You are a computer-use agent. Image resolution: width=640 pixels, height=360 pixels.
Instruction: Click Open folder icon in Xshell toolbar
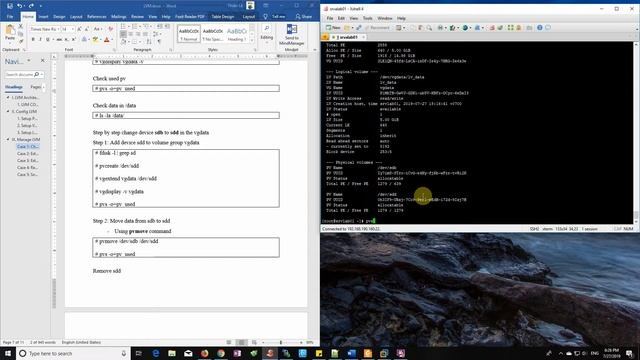(347, 28)
